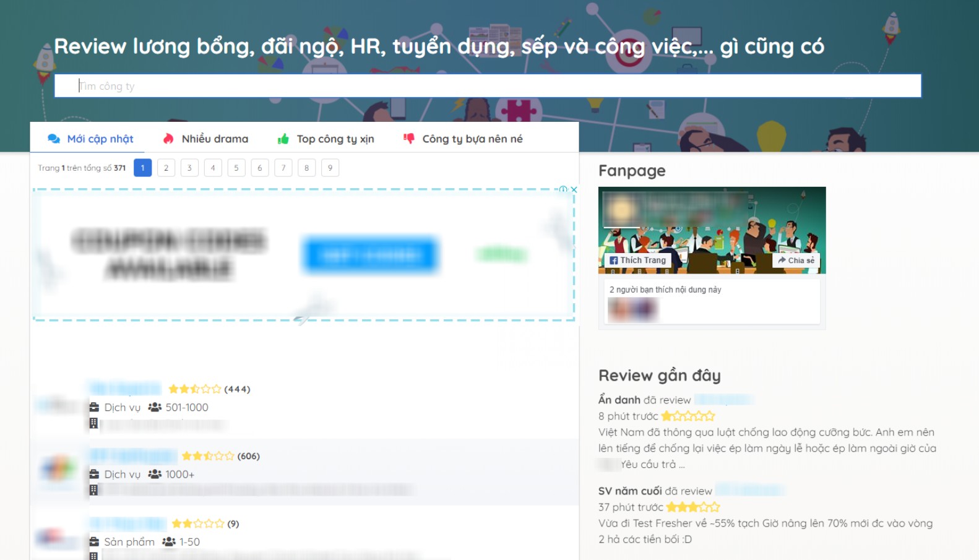Click the company link reviewed by SV năm cuối
The width and height of the screenshot is (979, 560).
(750, 491)
